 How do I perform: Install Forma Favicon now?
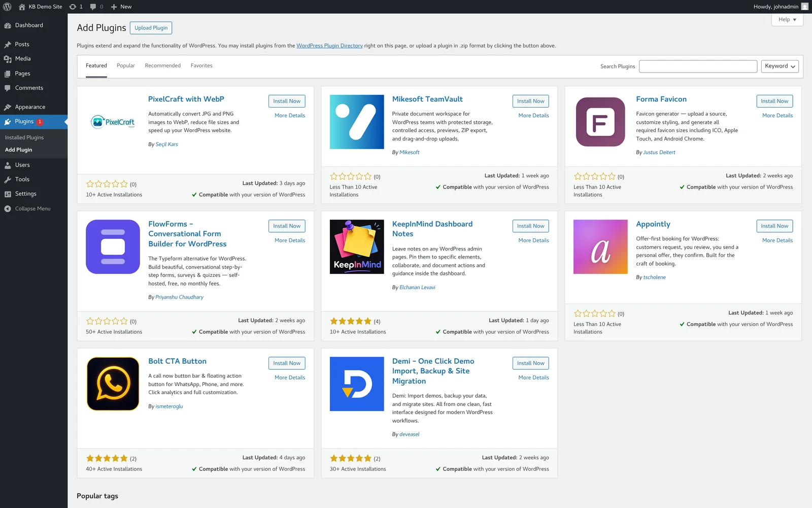pos(774,101)
